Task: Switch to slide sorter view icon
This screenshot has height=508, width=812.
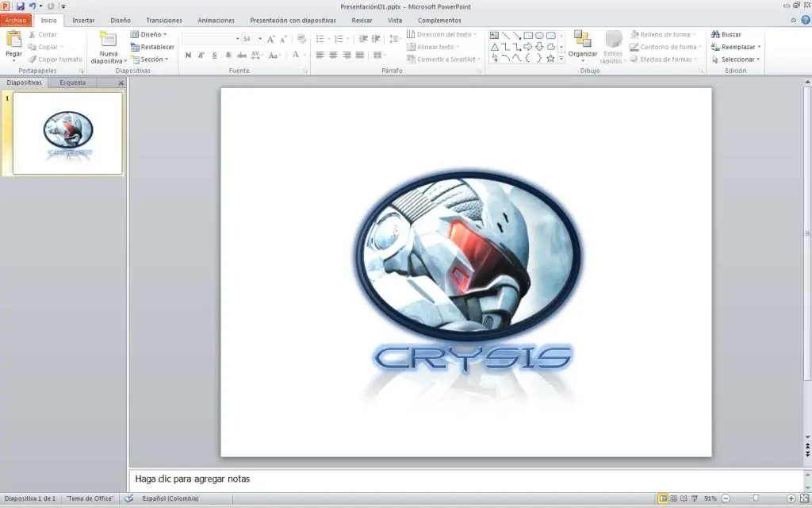Action: pyautogui.click(x=673, y=498)
